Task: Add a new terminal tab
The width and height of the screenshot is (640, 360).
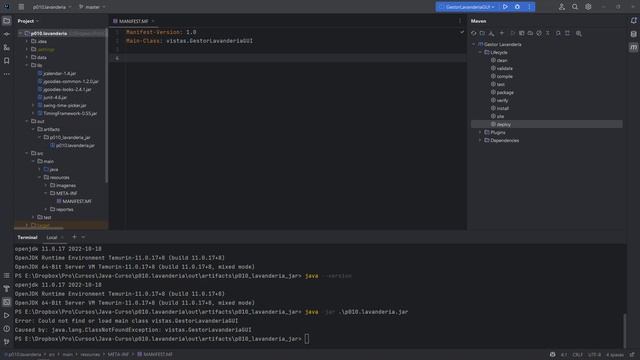Action: [74, 237]
